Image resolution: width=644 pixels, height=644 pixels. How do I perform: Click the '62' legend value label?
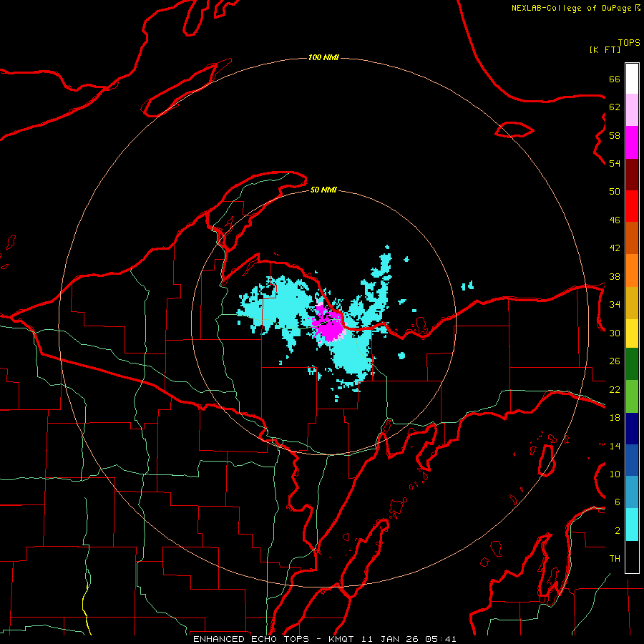(x=615, y=107)
